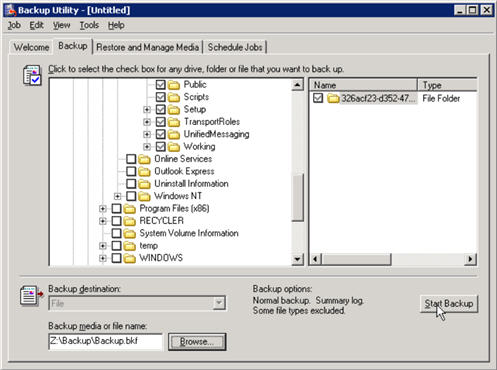Click the Scripts folder icon
Viewport: 497px width, 370px height.
click(x=174, y=97)
